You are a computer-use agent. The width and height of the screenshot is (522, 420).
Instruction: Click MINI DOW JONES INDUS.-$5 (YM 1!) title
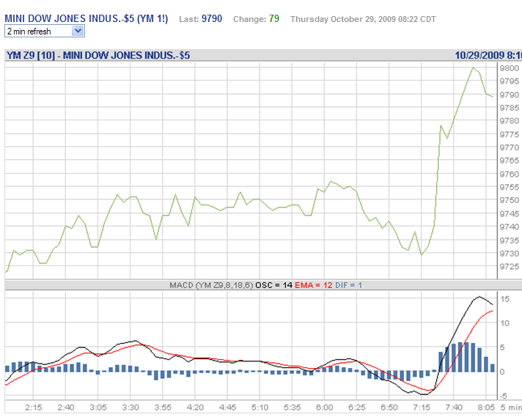click(87, 18)
